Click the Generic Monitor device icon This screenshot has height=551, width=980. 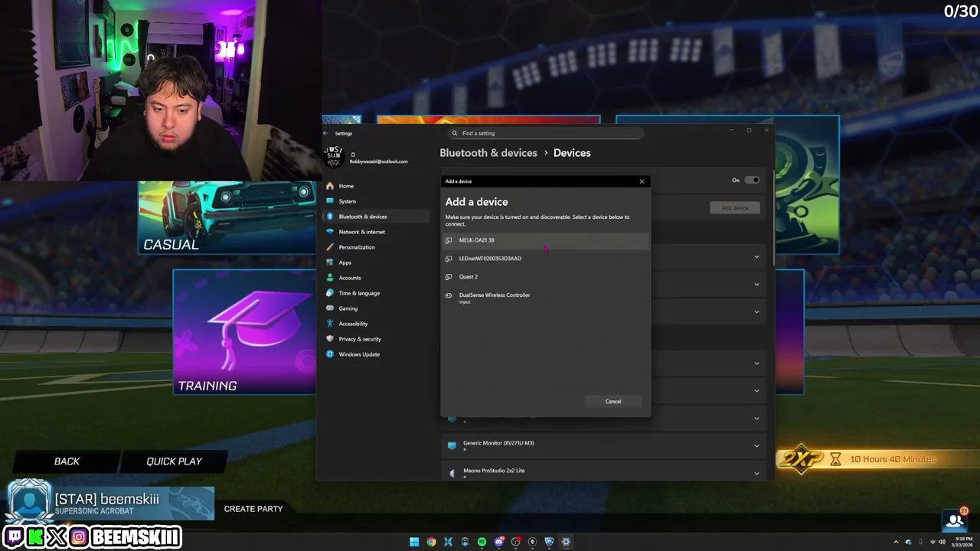pos(452,445)
